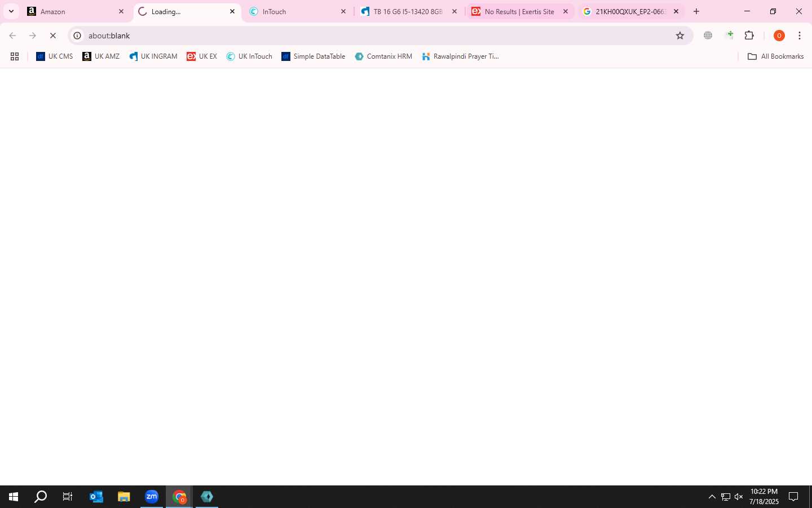The image size is (812, 508).
Task: Open network status tray icon
Action: tap(726, 497)
